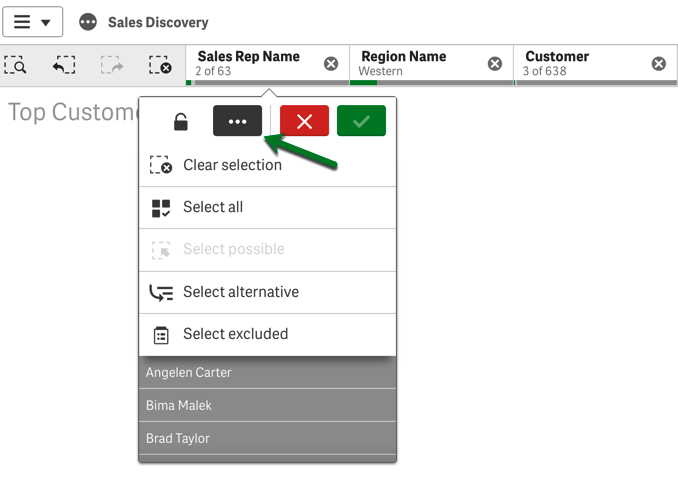Click the Select all grid icon
The width and height of the screenshot is (678, 478).
click(x=161, y=208)
